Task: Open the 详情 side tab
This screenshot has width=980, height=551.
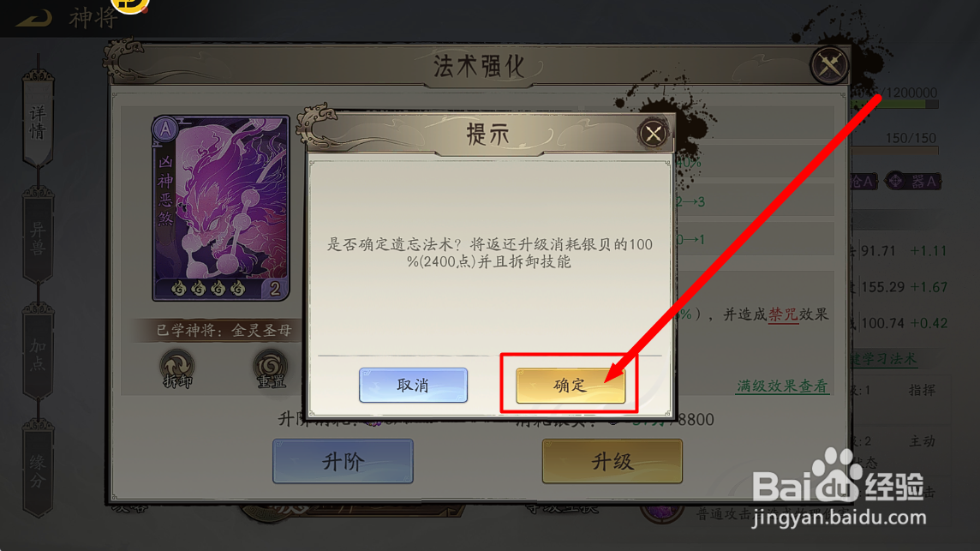Action: click(38, 121)
